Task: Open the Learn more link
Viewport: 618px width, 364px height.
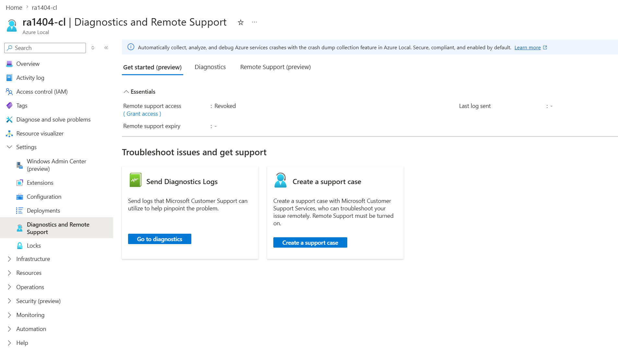Action: point(527,48)
